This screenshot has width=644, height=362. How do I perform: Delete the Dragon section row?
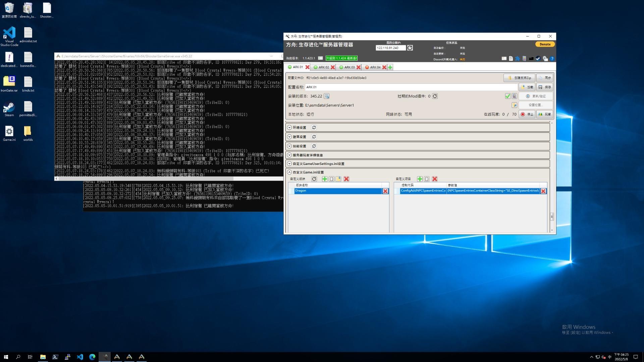(x=385, y=191)
